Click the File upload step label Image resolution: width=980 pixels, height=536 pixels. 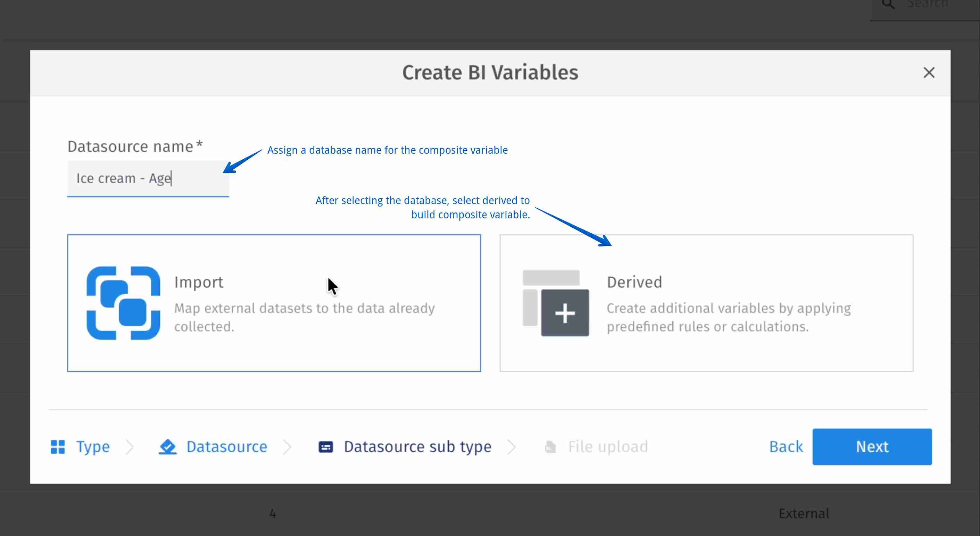[608, 446]
